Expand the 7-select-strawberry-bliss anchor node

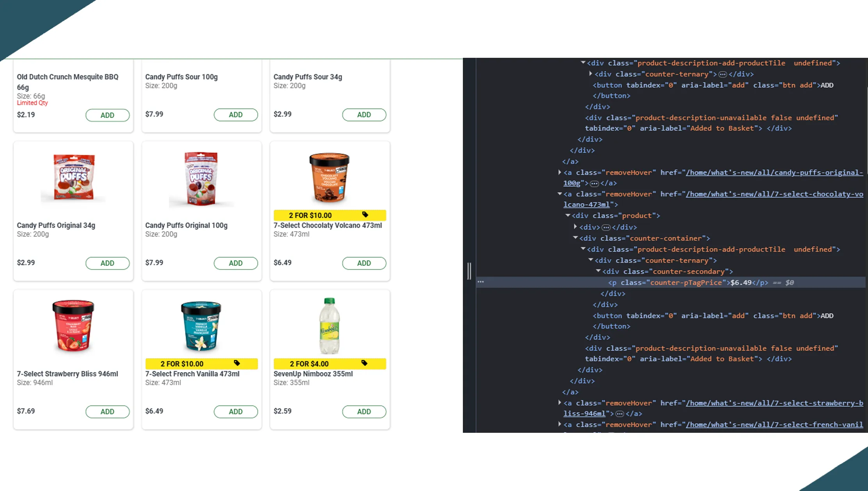pyautogui.click(x=560, y=402)
